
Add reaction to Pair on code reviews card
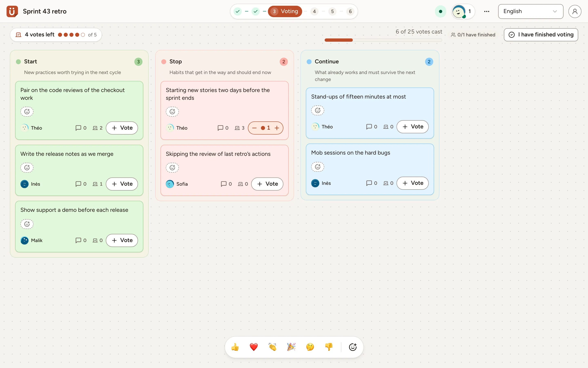(27, 112)
